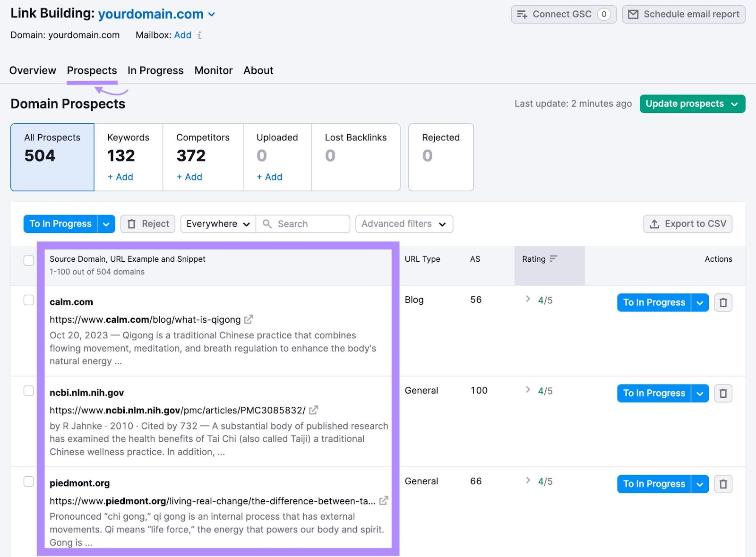Expand To In Progress options for calm.com
The height and width of the screenshot is (557, 756).
(x=700, y=302)
